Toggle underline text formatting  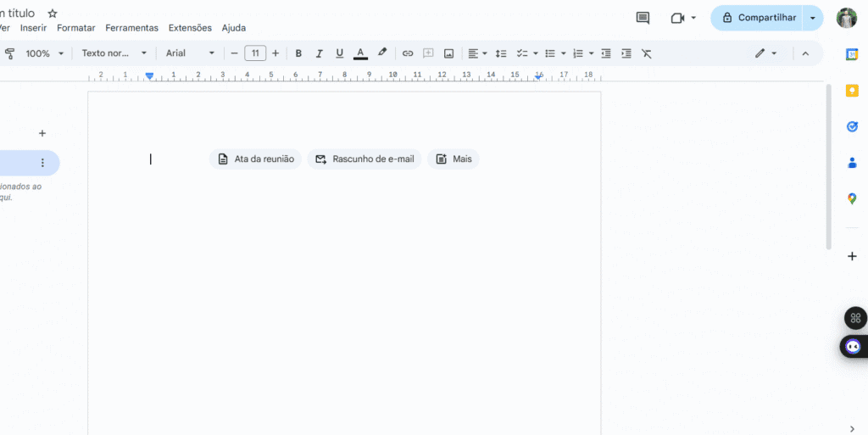point(340,53)
